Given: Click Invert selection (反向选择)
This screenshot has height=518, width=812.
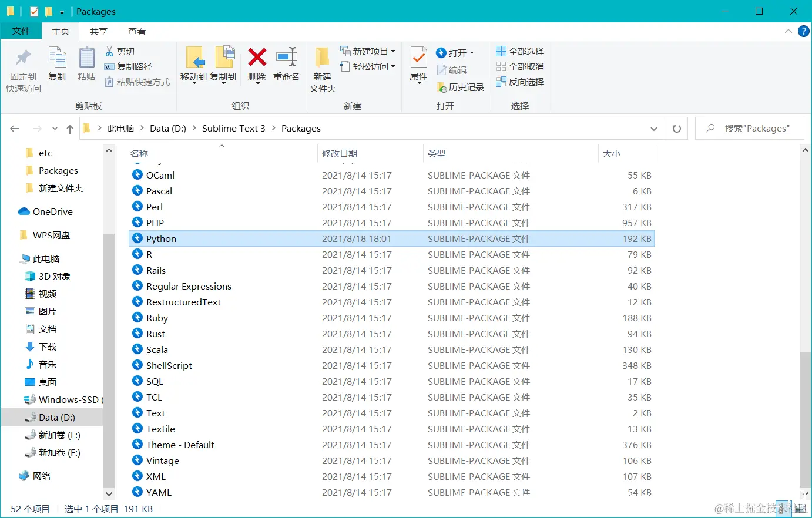Looking at the screenshot, I should 520,82.
